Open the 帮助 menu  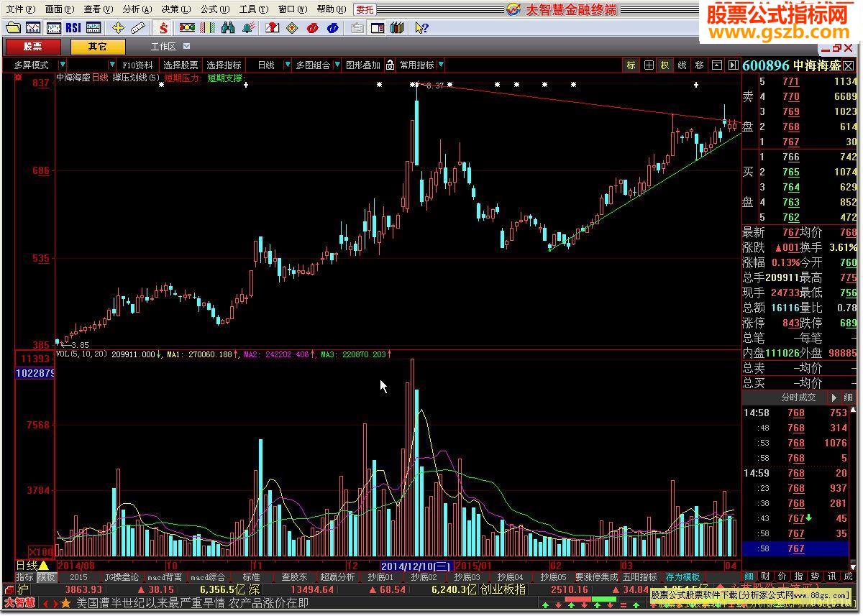[x=330, y=9]
